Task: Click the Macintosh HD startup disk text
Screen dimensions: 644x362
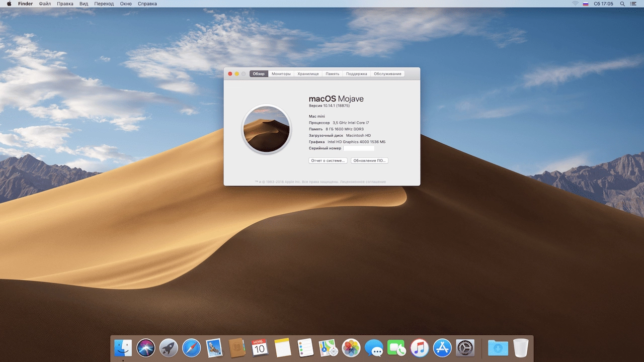Action: click(358, 136)
